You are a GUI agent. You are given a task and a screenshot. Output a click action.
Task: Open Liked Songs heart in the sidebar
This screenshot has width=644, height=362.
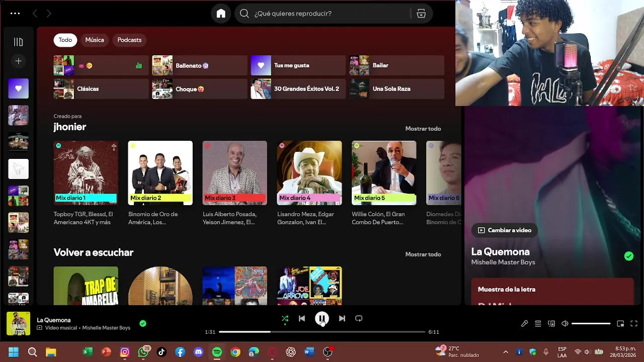tap(18, 88)
